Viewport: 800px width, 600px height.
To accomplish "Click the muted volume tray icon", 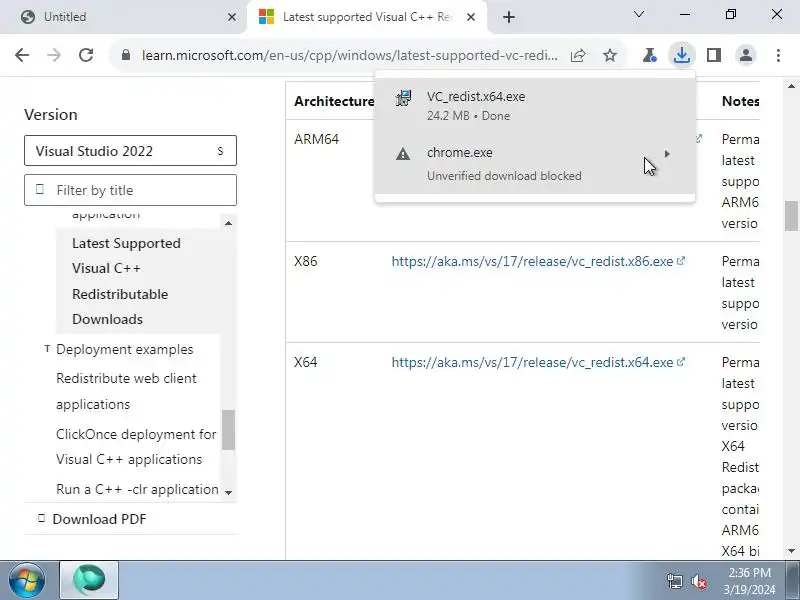I will click(698, 581).
